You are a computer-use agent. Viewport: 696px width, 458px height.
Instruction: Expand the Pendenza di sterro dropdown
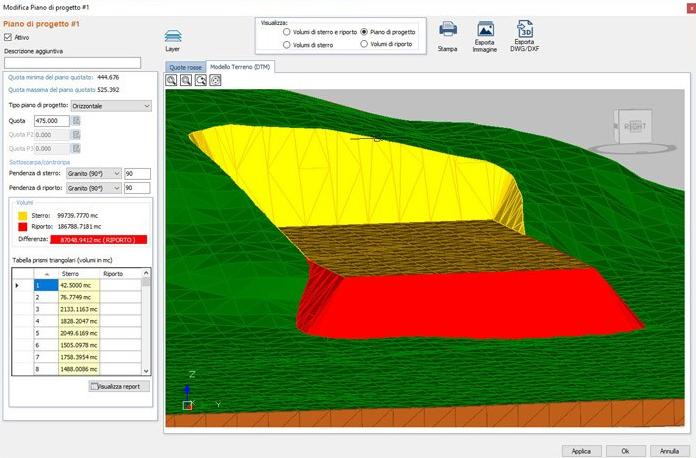point(116,173)
